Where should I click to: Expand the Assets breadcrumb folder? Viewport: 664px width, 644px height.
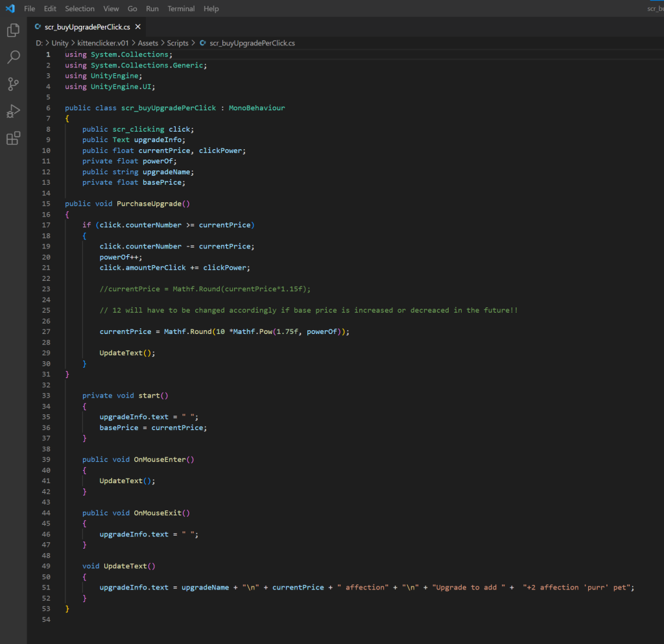tap(148, 43)
